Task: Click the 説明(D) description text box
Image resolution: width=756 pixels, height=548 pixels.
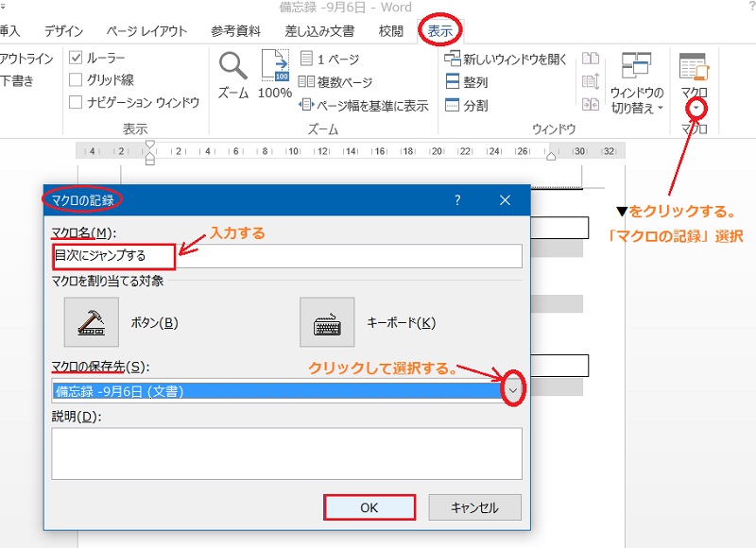Action: click(287, 454)
